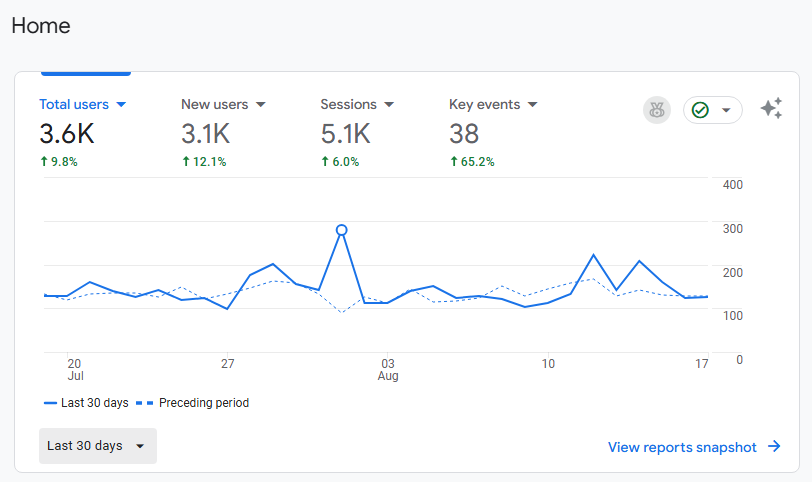812x482 pixels.
Task: Click the circled peak data point on the chart
Action: (x=341, y=230)
